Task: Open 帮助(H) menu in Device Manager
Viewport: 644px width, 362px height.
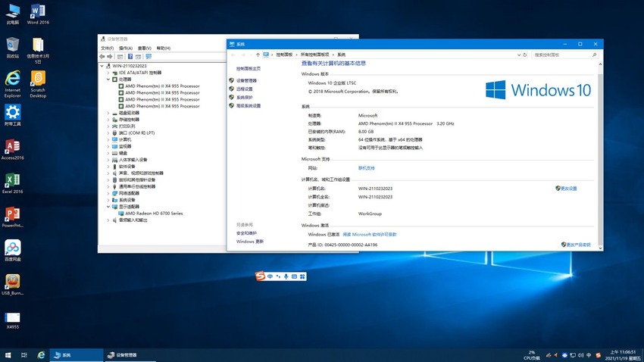Action: tap(164, 48)
